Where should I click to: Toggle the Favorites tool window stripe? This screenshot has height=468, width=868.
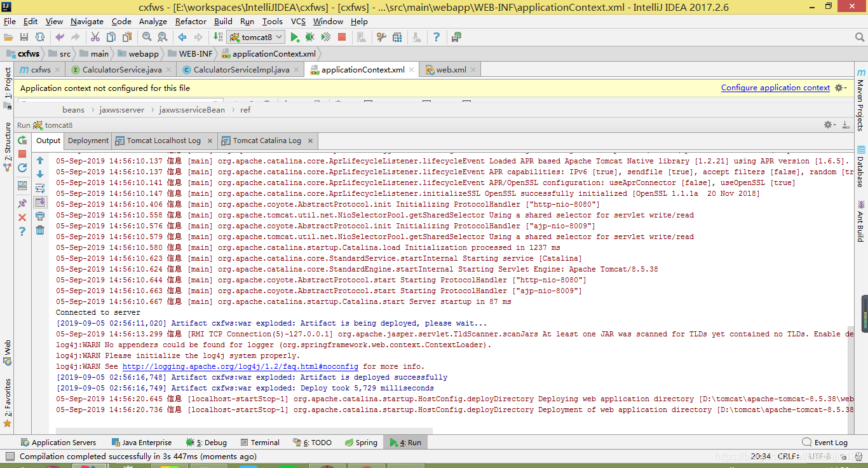tap(7, 403)
